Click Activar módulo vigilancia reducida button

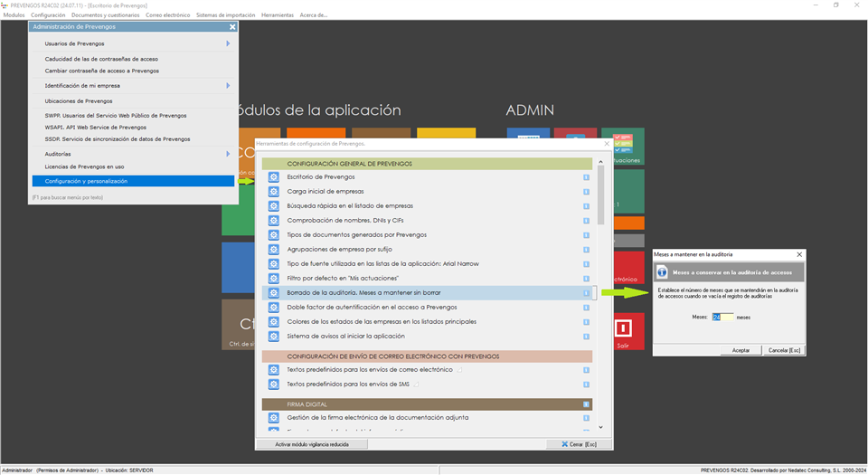click(313, 444)
